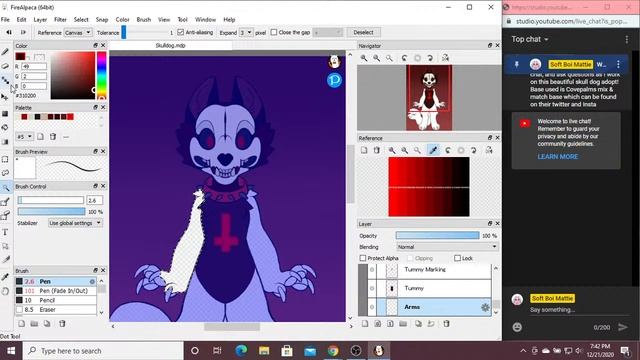
Task: Click the Deselect button
Action: (x=363, y=32)
